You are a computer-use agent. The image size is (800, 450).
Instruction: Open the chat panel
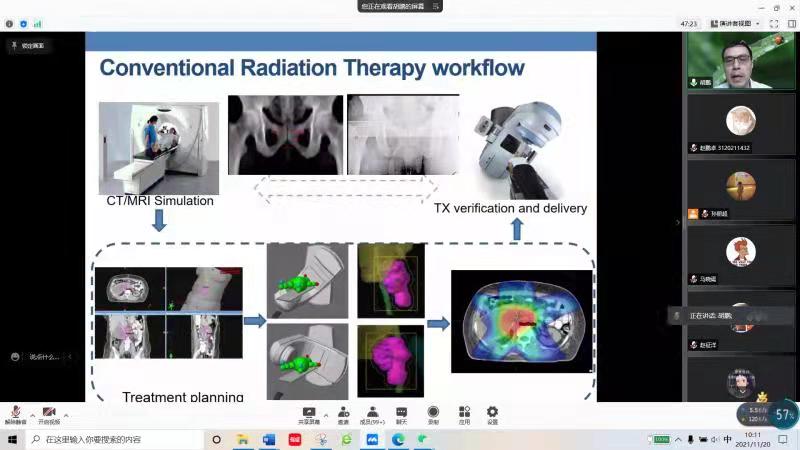pos(401,412)
